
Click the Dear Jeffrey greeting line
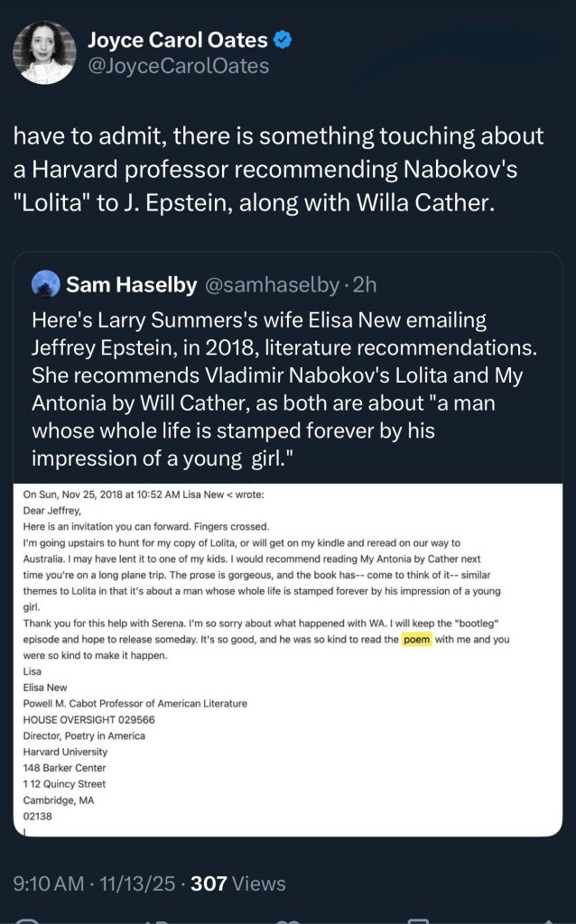click(x=53, y=510)
